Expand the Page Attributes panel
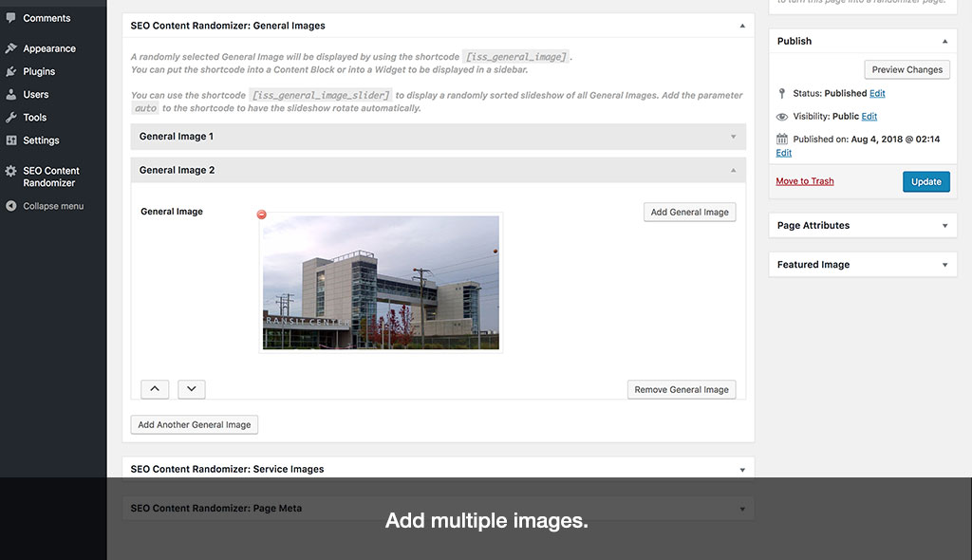Screen dimensions: 972x560 coord(861,225)
